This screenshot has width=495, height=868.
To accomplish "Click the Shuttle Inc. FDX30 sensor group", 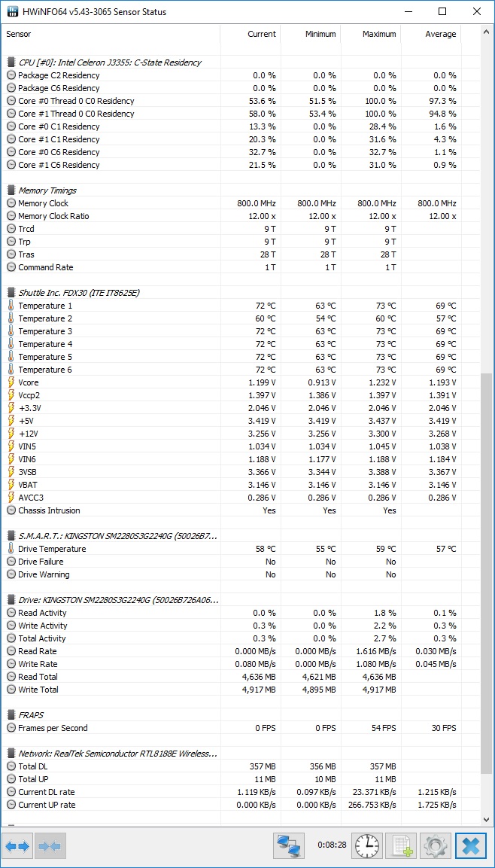I will 78,293.
